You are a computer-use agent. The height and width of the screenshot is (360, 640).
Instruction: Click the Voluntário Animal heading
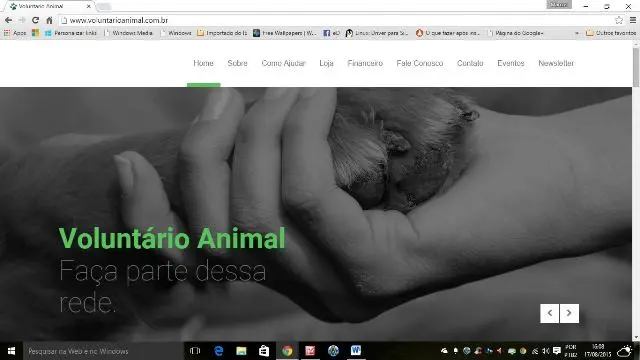(x=172, y=238)
